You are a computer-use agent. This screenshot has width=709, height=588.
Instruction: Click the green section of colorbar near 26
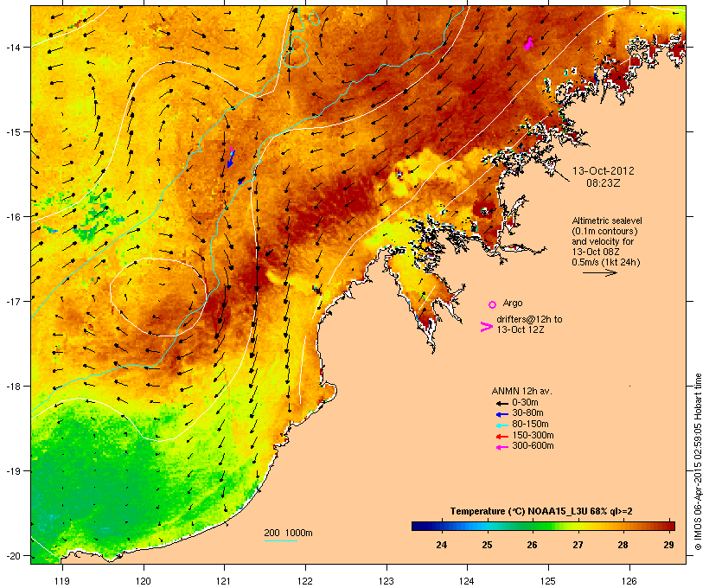[x=533, y=526]
